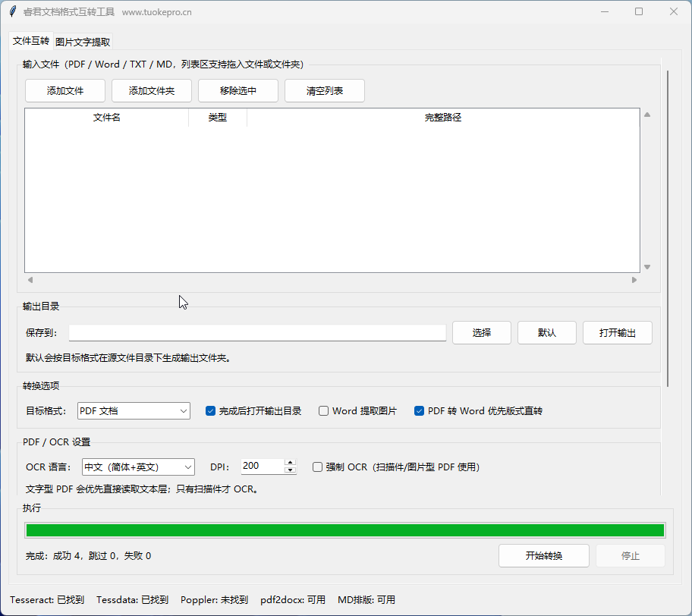Click 移除选中 to remove selected files
This screenshot has height=616, width=692.
(238, 91)
